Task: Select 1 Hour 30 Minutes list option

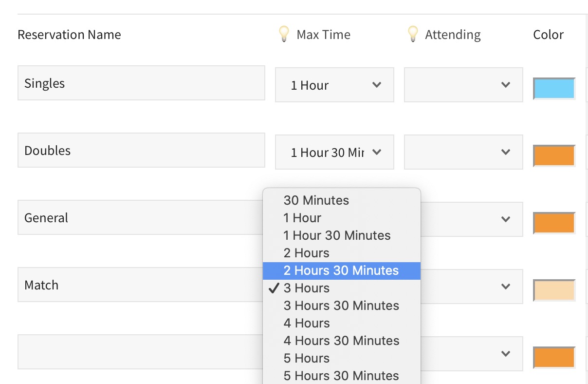Action: (337, 235)
